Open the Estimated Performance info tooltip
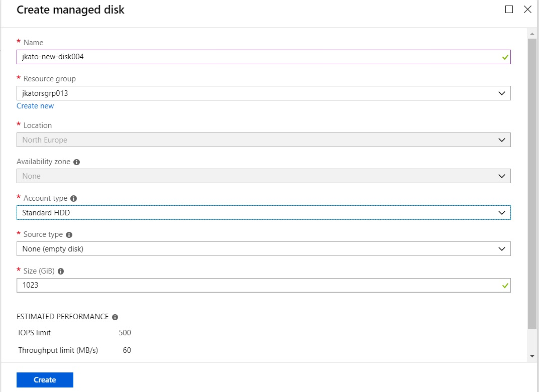This screenshot has width=539, height=392. click(x=115, y=317)
